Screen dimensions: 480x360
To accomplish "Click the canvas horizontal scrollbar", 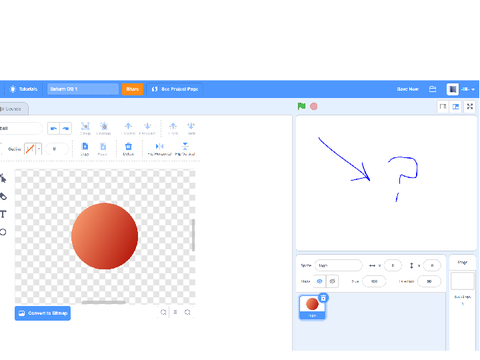I will [104, 302].
